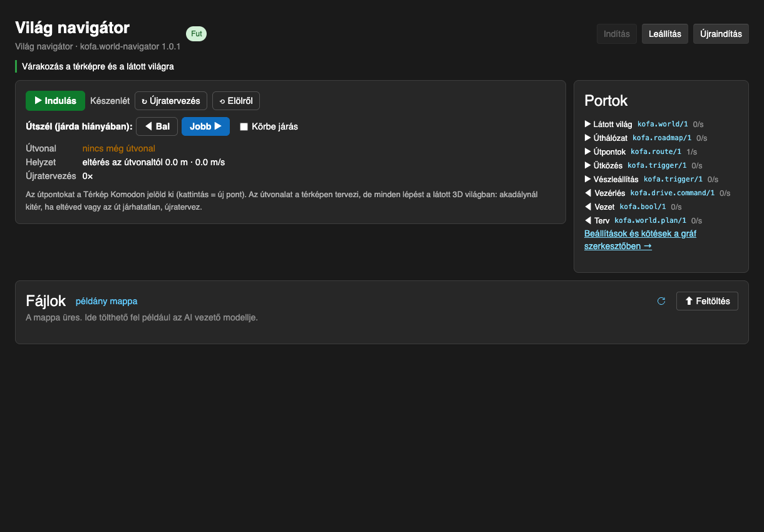Click the orange 'nincs még útvonal' route status
The width and height of the screenshot is (764, 532).
click(x=119, y=148)
